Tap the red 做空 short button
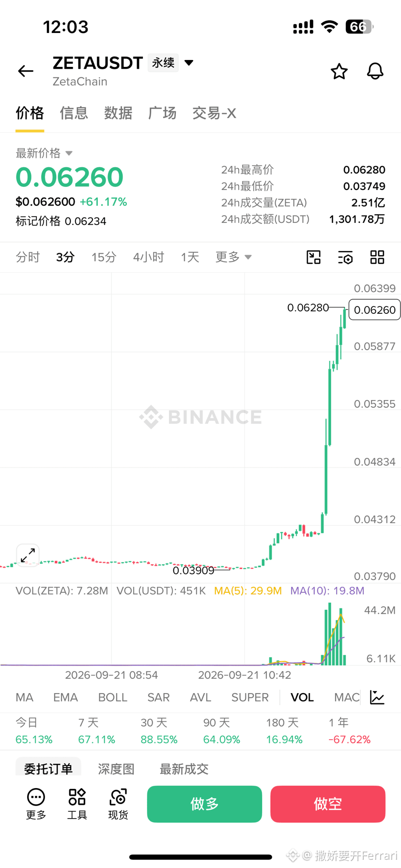This screenshot has height=868, width=401. coord(328,804)
